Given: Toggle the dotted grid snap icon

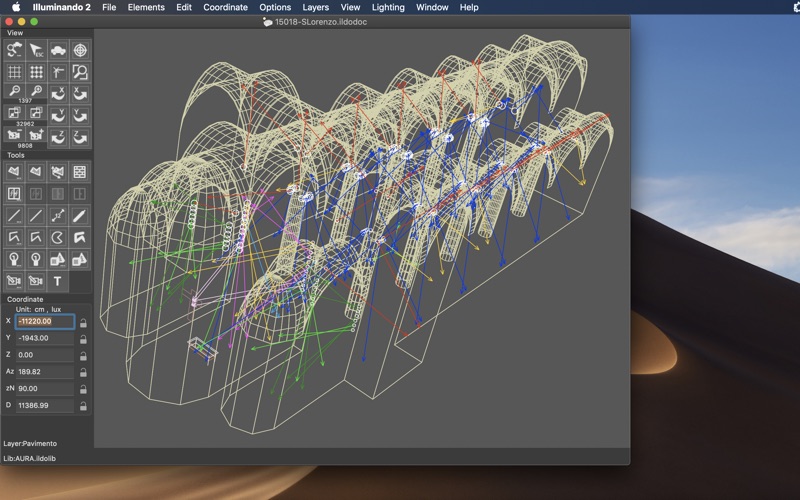Looking at the screenshot, I should [36, 72].
